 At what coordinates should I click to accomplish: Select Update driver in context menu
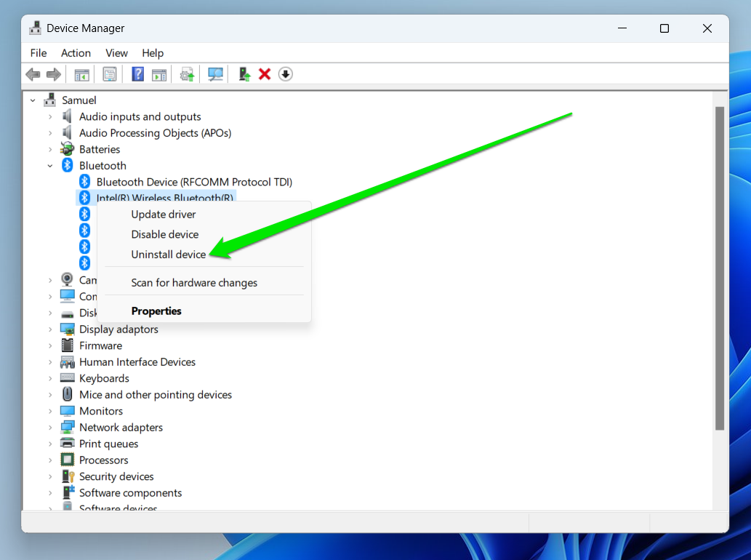[163, 215]
